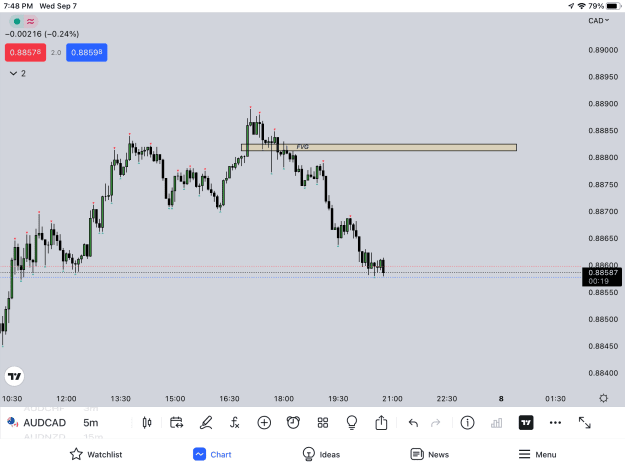Add a symbol with the plus circle icon
The image size is (625, 469).
coord(264,422)
